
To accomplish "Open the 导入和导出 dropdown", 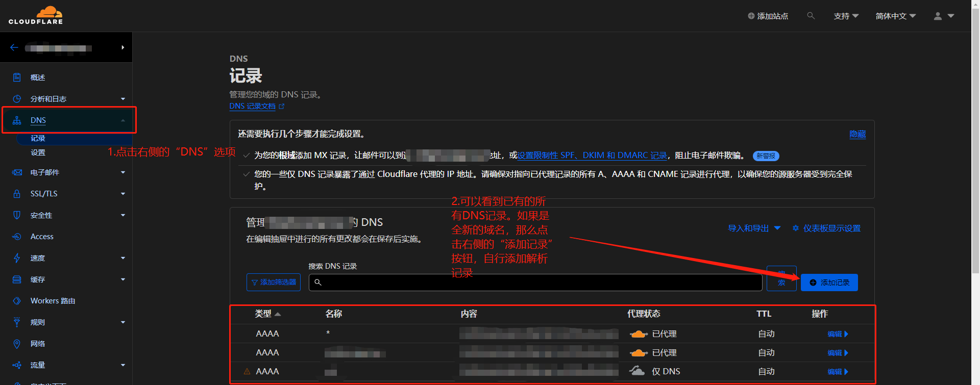I will 754,228.
